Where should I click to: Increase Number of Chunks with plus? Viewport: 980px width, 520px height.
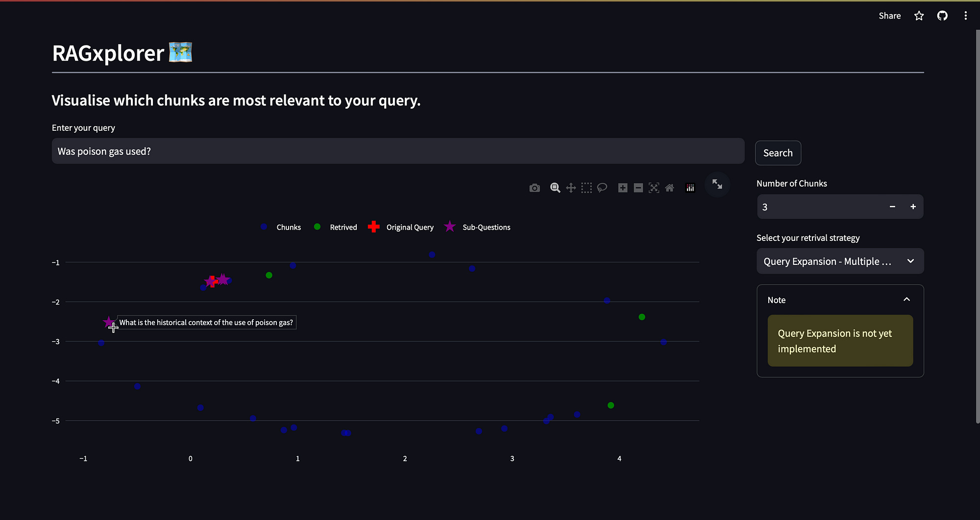913,207
